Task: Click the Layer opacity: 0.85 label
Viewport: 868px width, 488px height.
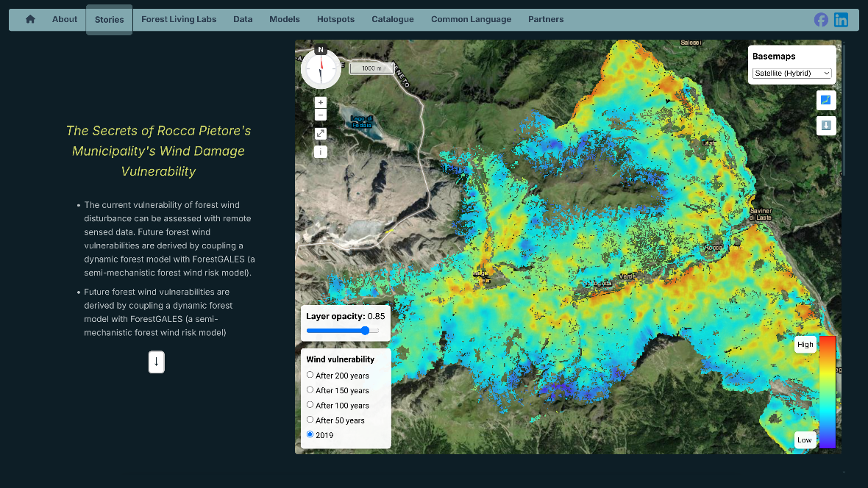Action: coord(346,317)
